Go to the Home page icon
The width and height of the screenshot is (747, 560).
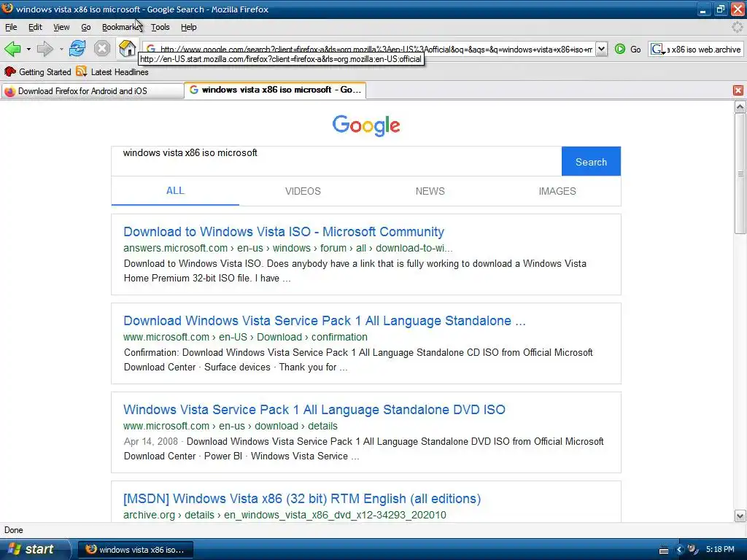pyautogui.click(x=127, y=49)
